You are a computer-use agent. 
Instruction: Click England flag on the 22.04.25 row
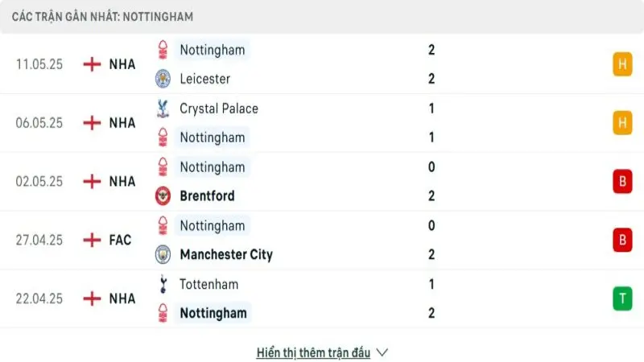pos(93,298)
